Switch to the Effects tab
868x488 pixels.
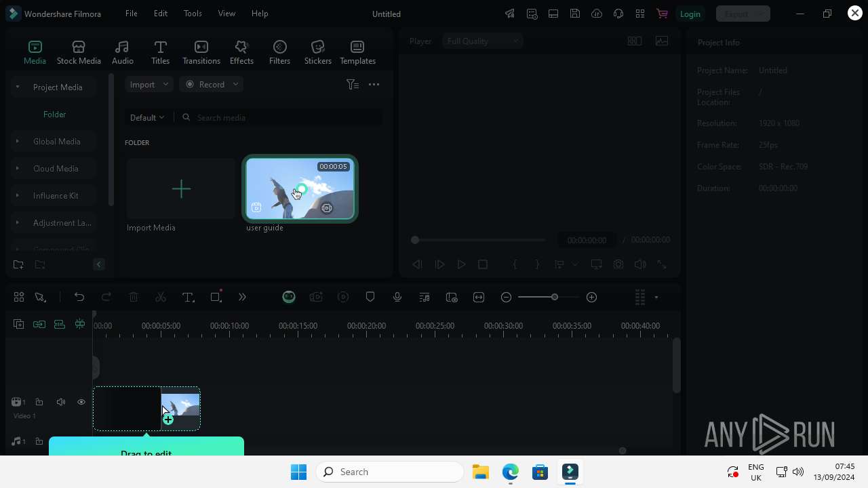pyautogui.click(x=241, y=52)
